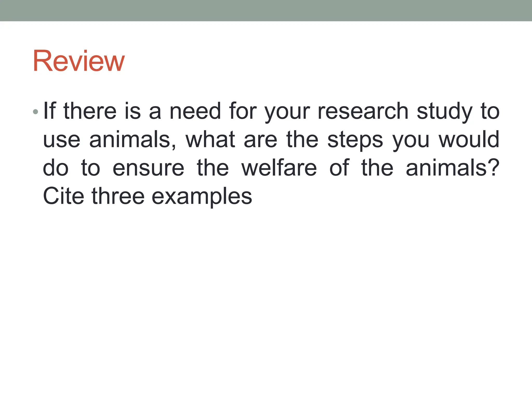This screenshot has height=399, width=532.
Task: Click the word "steps" in the question
Action: (x=355, y=140)
